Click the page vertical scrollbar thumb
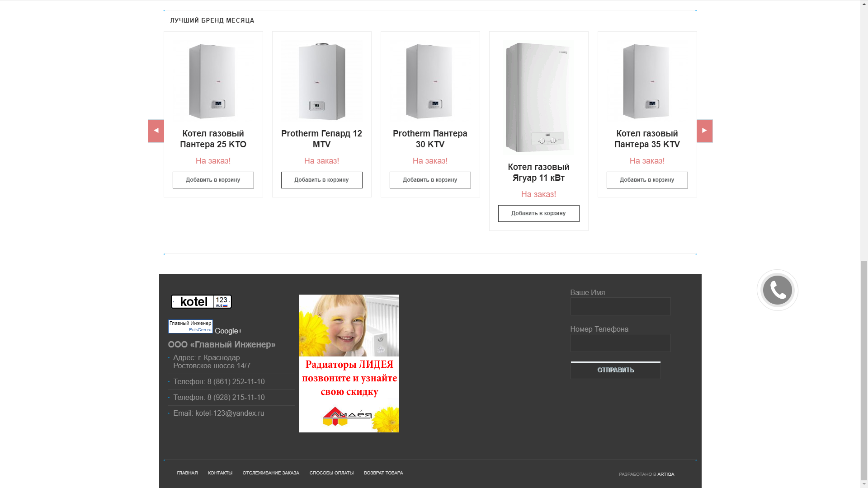 [864, 370]
